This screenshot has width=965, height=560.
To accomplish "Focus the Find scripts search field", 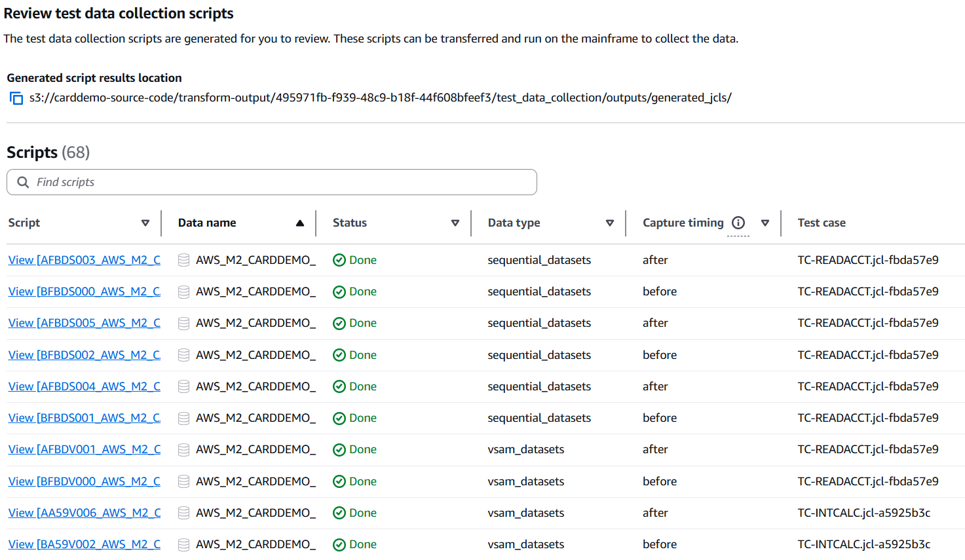I will coord(282,182).
